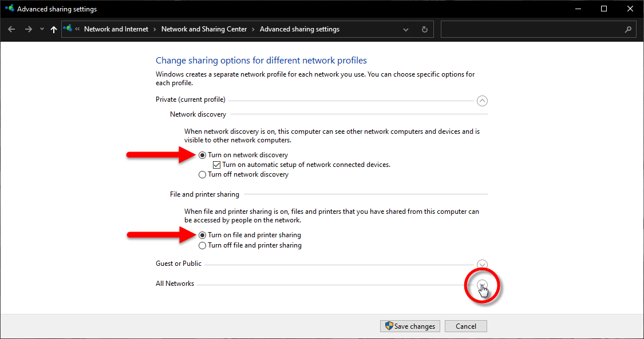Click the network icon in address bar
The image size is (644, 339).
point(68,29)
